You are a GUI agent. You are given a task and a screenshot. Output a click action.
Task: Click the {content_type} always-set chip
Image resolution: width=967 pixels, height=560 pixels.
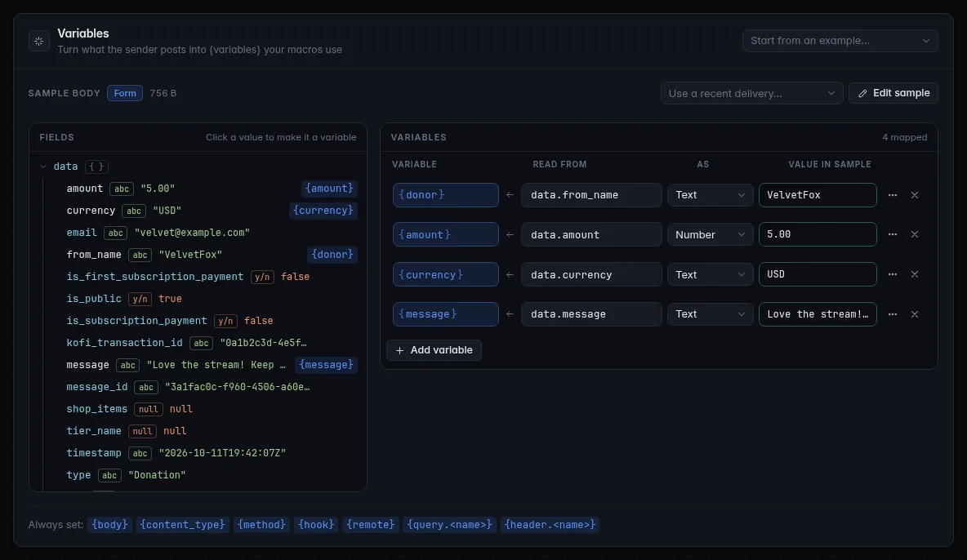coord(183,525)
